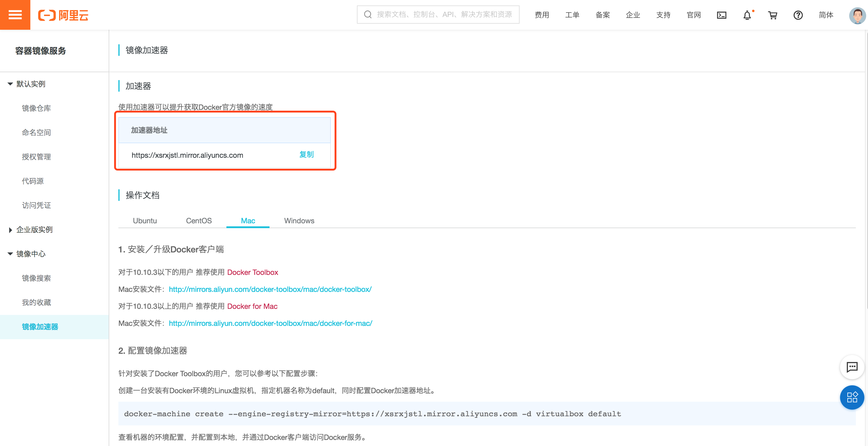The image size is (868, 446).
Task: Open the user avatar menu
Action: tap(857, 15)
